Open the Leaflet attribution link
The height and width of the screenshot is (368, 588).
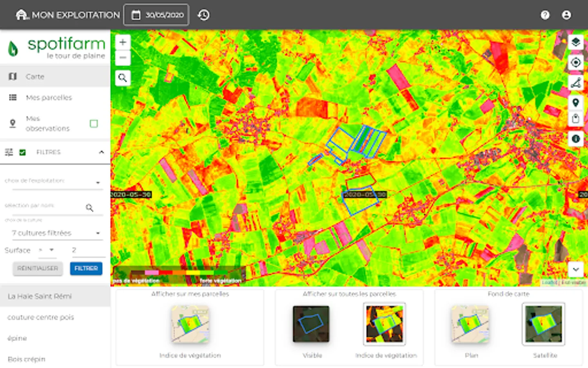pos(550,282)
